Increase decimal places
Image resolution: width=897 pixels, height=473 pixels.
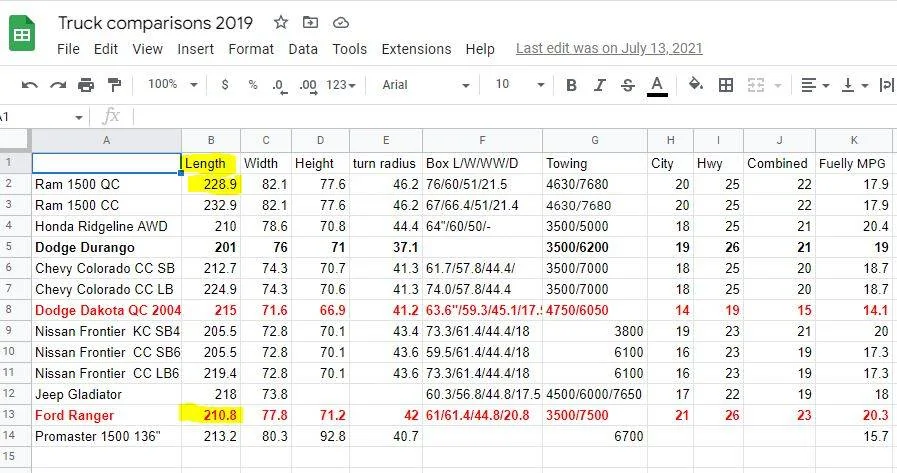point(308,86)
